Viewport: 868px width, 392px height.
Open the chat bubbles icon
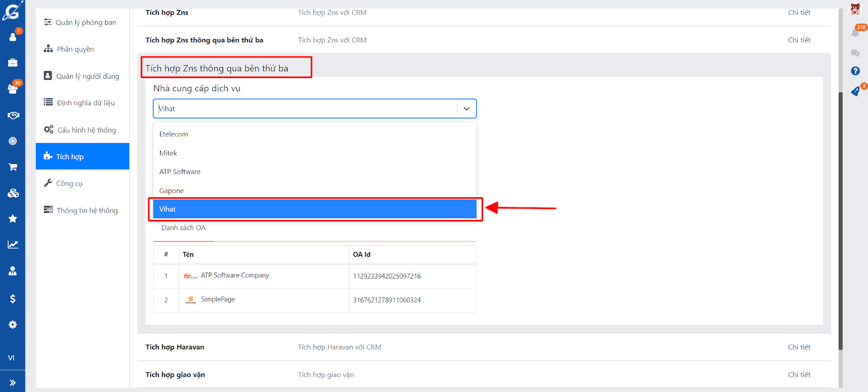pyautogui.click(x=855, y=53)
